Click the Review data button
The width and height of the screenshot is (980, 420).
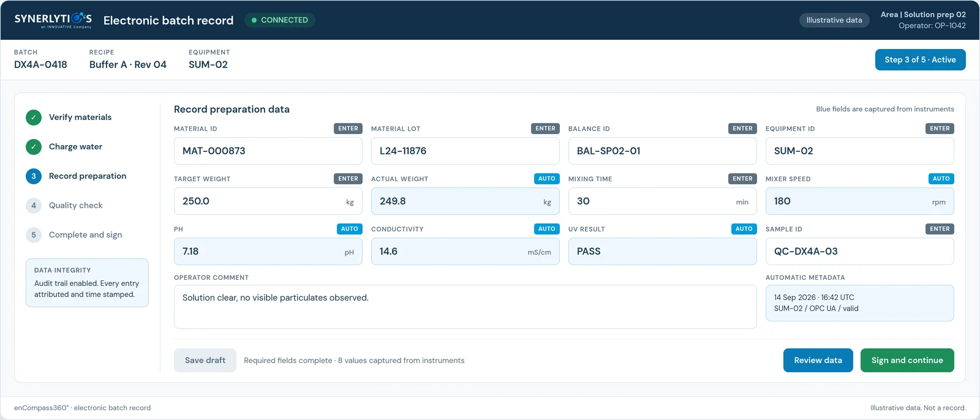[x=818, y=360]
